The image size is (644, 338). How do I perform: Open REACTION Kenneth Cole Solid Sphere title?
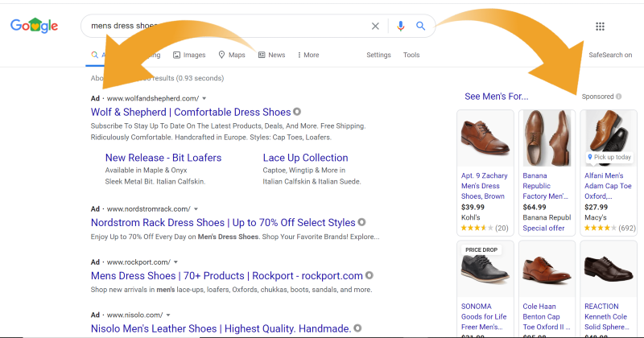[607, 316]
